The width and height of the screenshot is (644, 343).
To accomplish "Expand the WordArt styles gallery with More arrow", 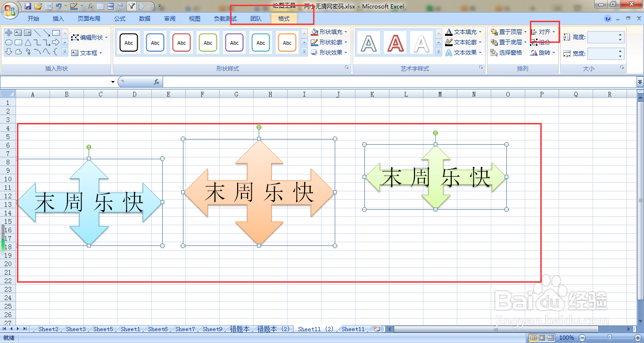I will point(438,52).
